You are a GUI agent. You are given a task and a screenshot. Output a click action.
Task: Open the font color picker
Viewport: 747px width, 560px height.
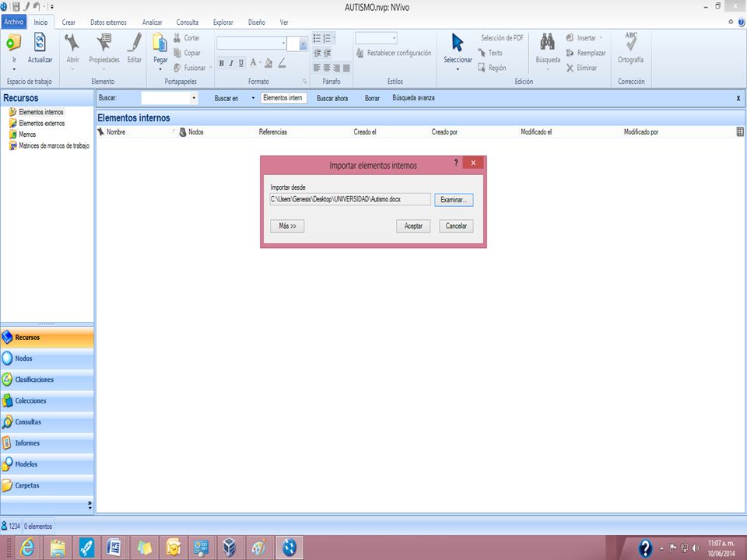tap(253, 62)
